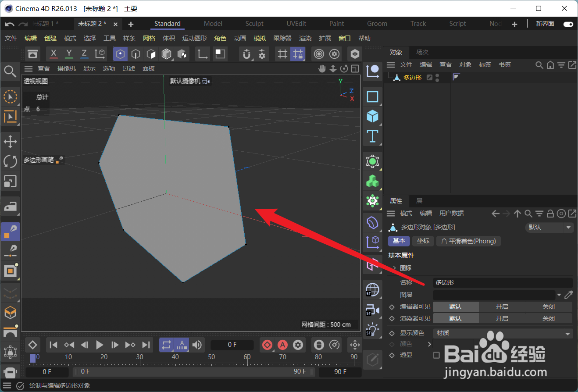Enable 开启 for 编辑器可见
The image size is (578, 392).
click(502, 306)
